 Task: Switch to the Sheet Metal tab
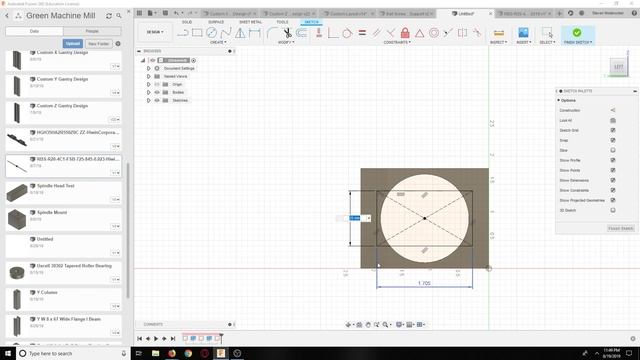[x=251, y=22]
